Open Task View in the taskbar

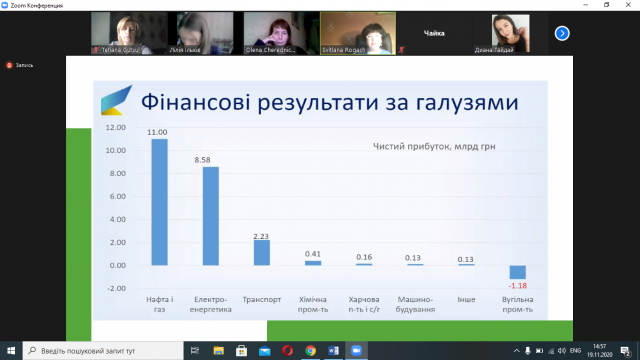click(195, 351)
